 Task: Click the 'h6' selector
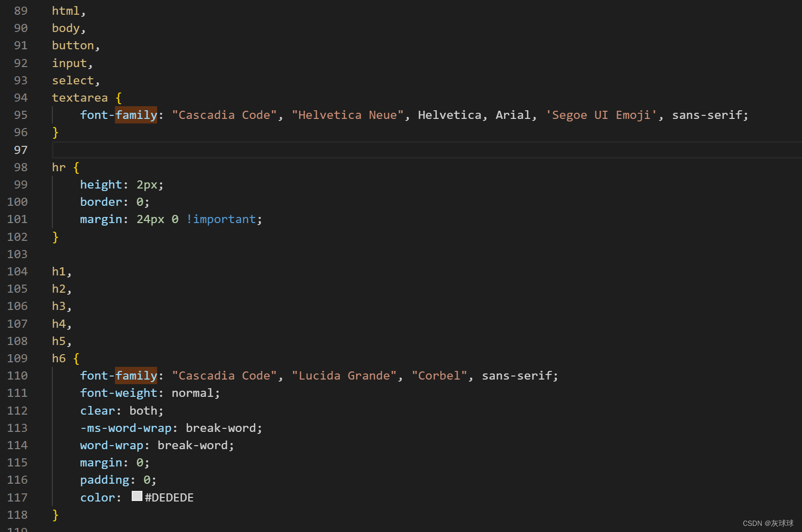click(x=59, y=358)
